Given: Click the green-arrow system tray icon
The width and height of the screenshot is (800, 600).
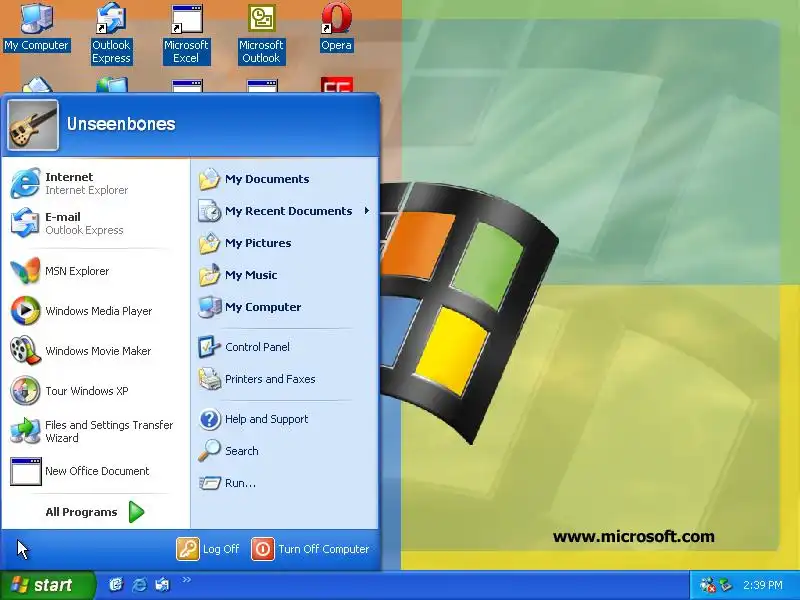Looking at the screenshot, I should coord(726,585).
